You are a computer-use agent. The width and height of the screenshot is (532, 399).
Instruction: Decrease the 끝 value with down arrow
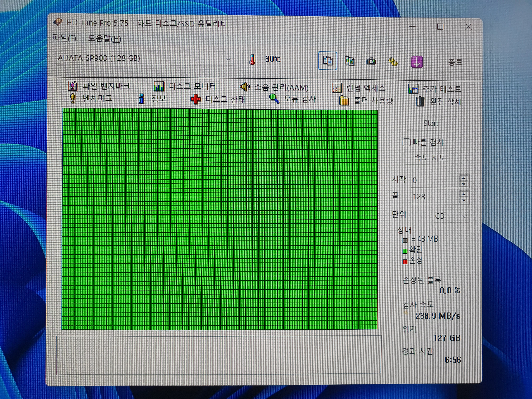[x=464, y=201]
